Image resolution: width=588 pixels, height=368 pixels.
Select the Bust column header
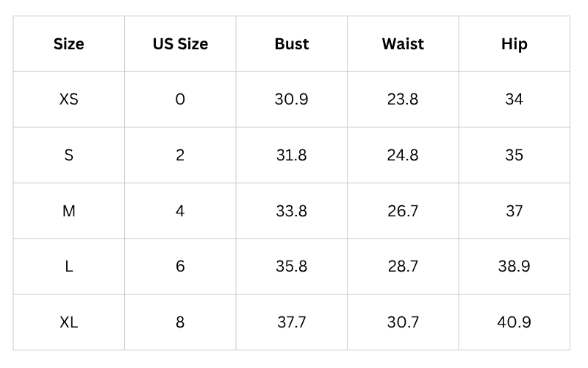point(291,44)
